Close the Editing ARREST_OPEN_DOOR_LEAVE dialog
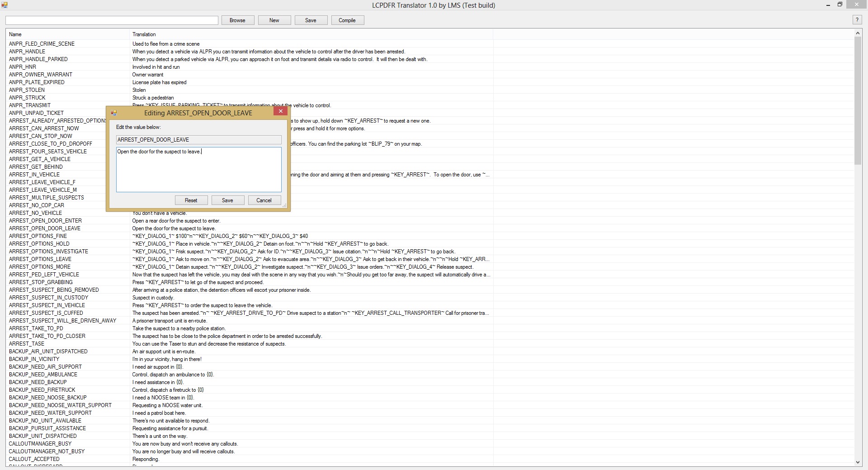The image size is (868, 470). (x=280, y=111)
